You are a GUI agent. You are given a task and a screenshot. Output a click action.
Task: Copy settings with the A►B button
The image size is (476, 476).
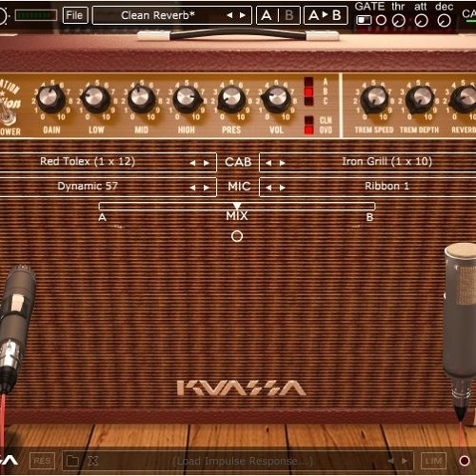[326, 15]
